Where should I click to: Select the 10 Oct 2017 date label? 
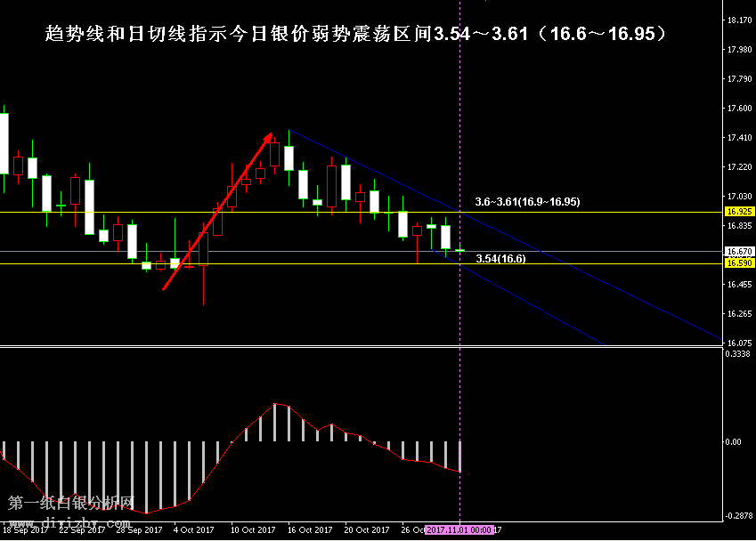click(253, 530)
